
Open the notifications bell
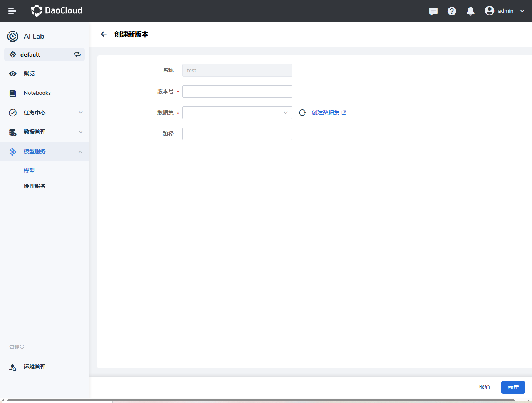470,11
